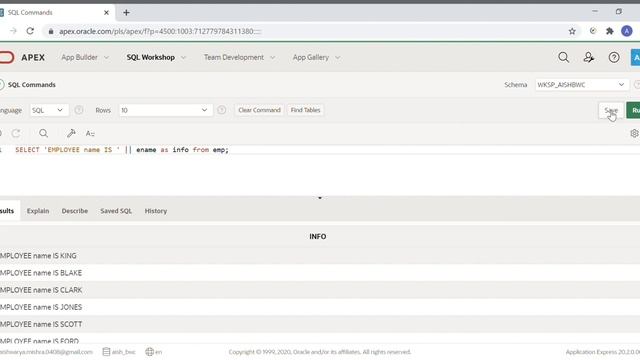Go forward with the browser arrow

[13, 31]
